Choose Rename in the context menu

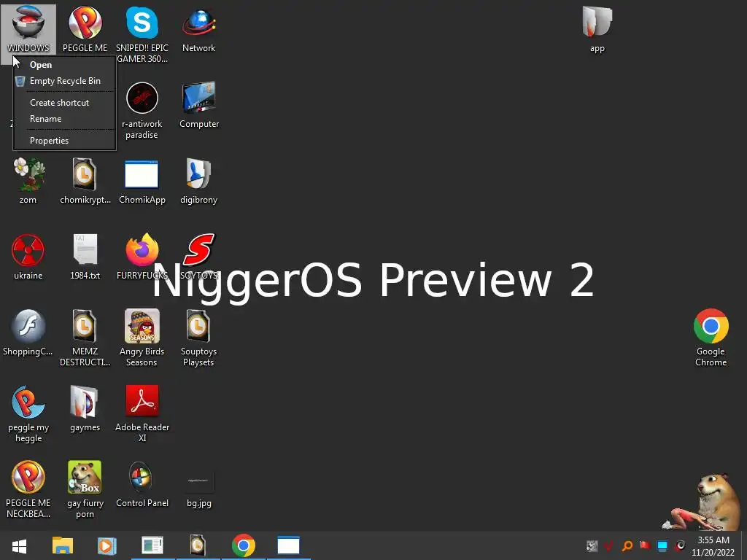pyautogui.click(x=64, y=119)
